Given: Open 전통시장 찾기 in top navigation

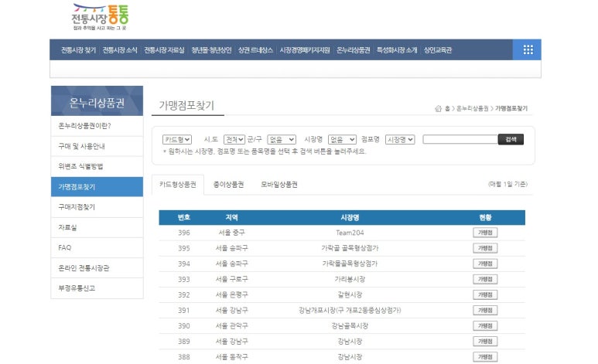Looking at the screenshot, I should (79, 50).
